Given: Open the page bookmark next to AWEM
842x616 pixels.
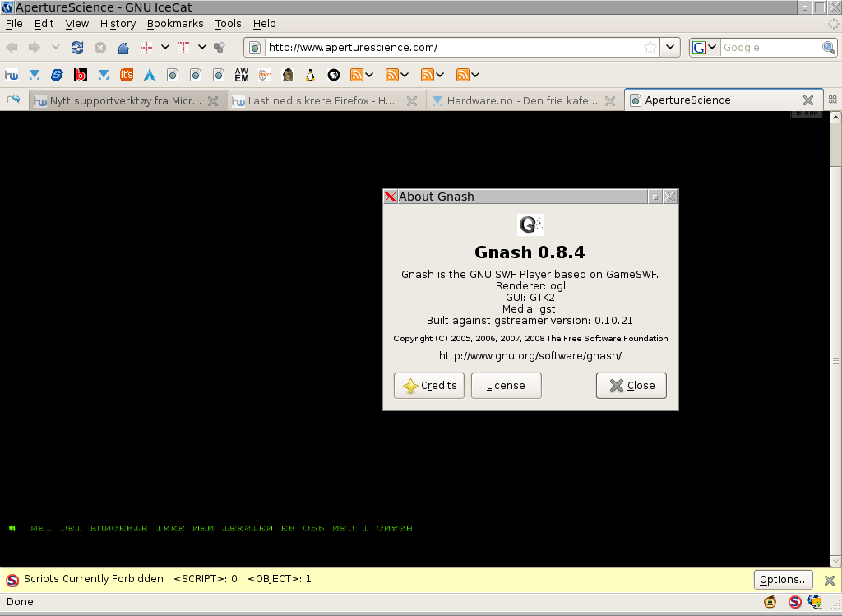Looking at the screenshot, I should pos(219,75).
